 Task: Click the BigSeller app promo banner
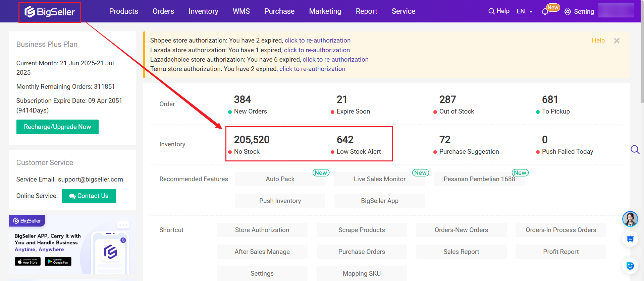pos(72,244)
